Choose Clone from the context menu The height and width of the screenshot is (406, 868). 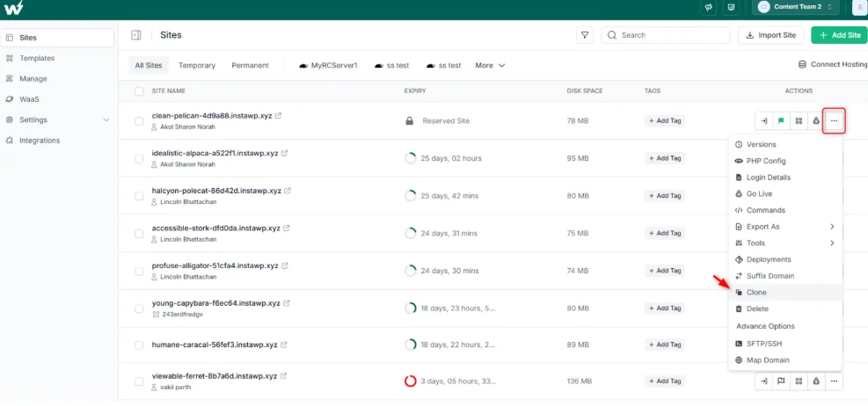[x=785, y=292]
